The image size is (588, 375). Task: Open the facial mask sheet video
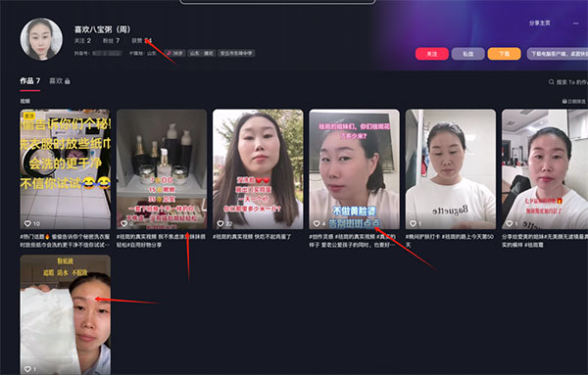[66, 314]
